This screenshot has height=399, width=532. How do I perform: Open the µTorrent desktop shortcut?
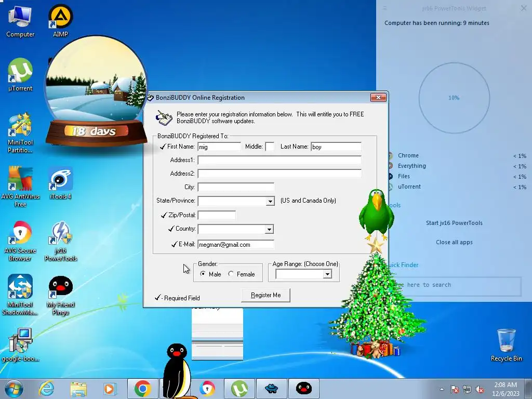tap(20, 75)
